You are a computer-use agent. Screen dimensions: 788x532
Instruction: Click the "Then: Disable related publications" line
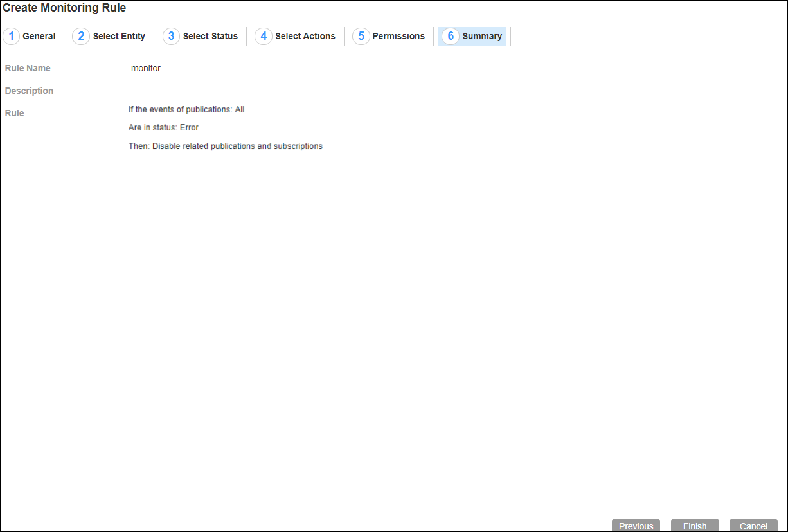tap(225, 146)
